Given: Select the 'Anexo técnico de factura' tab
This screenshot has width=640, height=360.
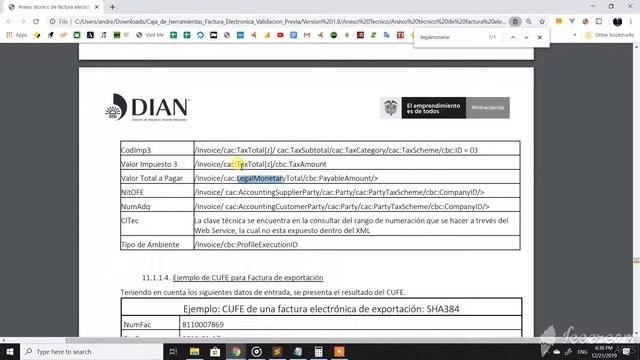Looking at the screenshot, I should point(53,7).
